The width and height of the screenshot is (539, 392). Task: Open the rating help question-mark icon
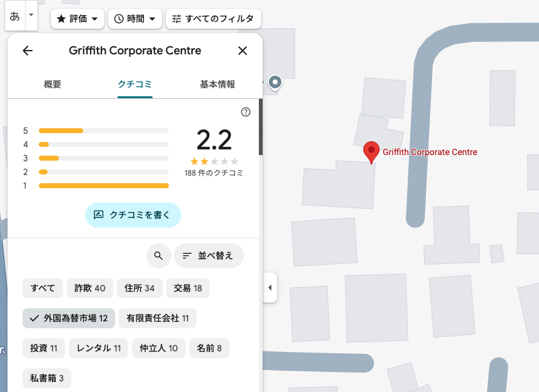tap(246, 112)
